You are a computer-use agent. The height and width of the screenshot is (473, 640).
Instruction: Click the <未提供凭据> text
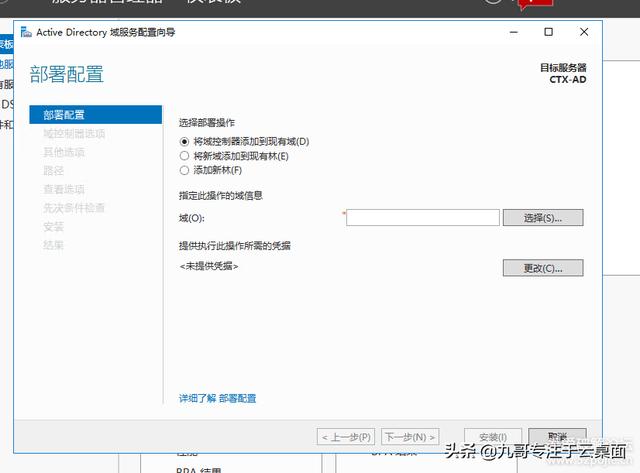(209, 266)
